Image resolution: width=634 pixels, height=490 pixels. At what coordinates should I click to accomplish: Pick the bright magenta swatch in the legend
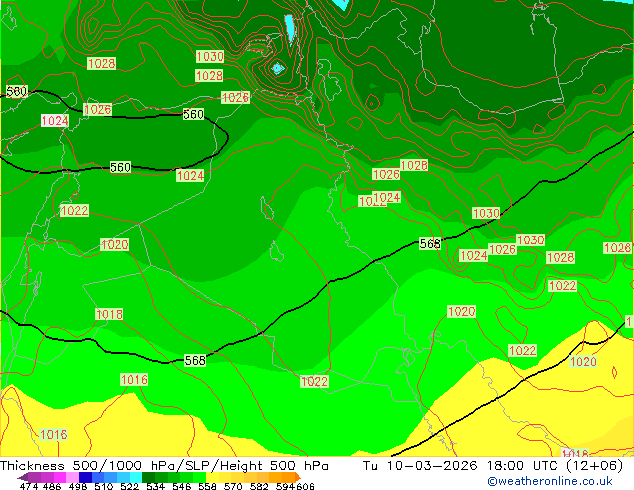(x=60, y=477)
